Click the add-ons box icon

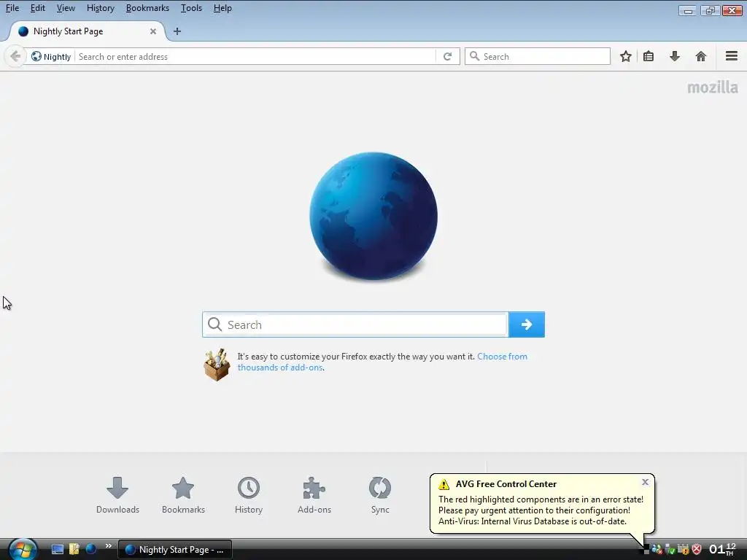(217, 365)
